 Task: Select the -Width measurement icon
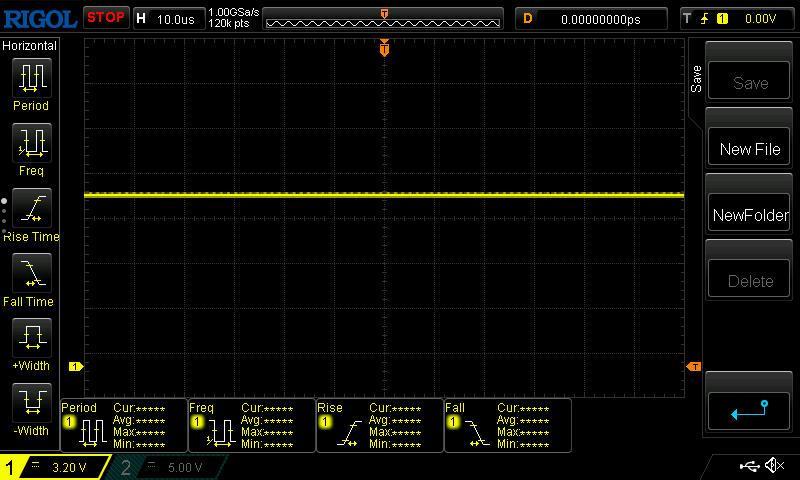pyautogui.click(x=31, y=402)
